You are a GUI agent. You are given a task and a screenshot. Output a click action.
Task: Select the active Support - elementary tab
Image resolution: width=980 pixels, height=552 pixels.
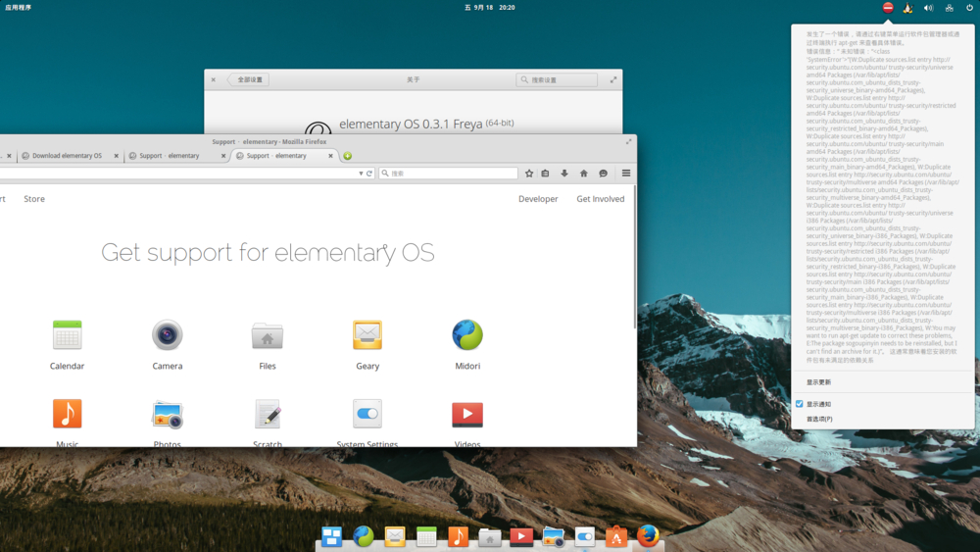pos(277,156)
